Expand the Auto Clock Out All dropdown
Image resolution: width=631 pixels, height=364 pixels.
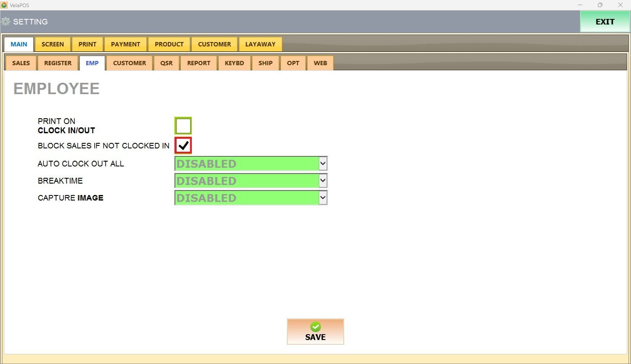click(x=323, y=164)
